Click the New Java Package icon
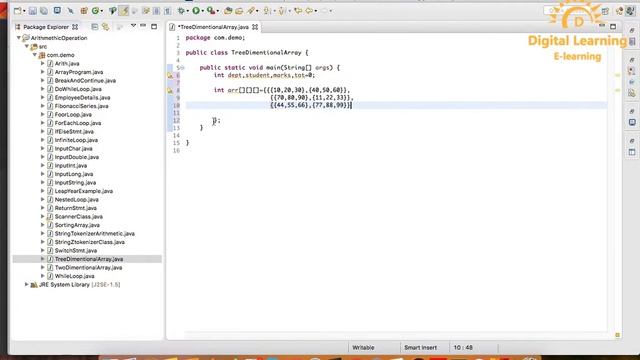Image resolution: width=640 pixels, height=360 pixels. pos(84,11)
